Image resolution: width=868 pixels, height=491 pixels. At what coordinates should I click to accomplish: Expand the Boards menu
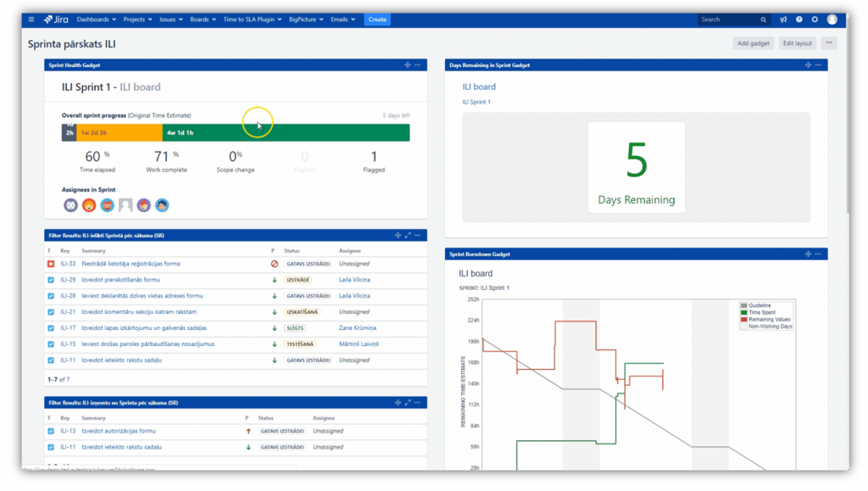coord(203,20)
